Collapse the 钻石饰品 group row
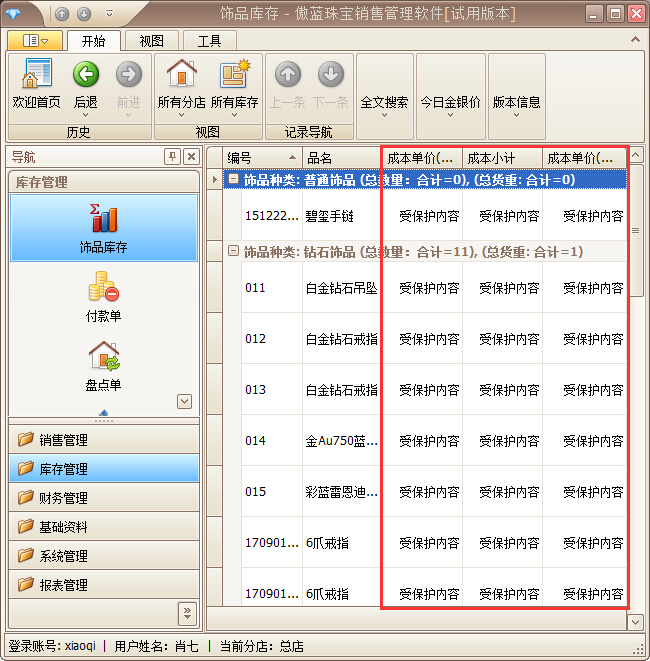Viewport: 650px width, 661px height. pos(233,252)
